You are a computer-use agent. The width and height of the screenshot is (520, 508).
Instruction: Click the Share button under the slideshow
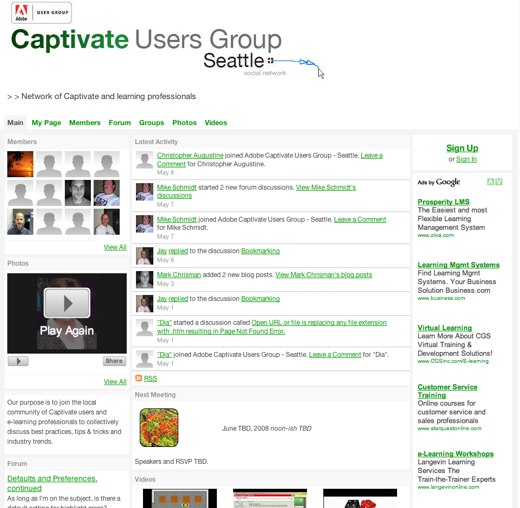click(114, 361)
